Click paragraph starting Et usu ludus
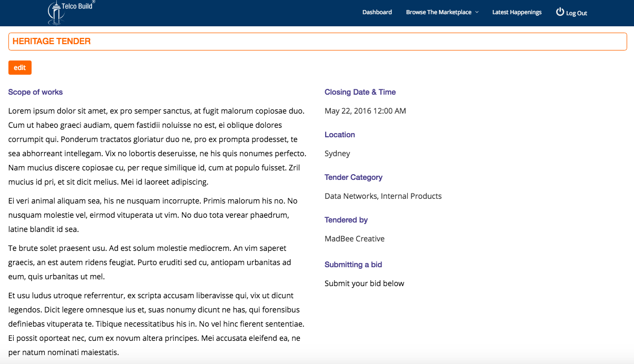Image resolution: width=634 pixels, height=364 pixels. click(x=156, y=324)
